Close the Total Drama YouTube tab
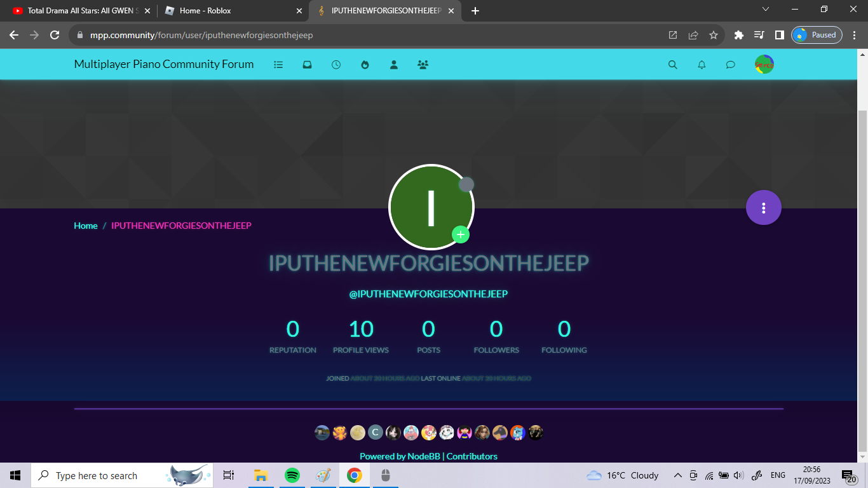Screen dimensions: 868x488 [x=147, y=11]
